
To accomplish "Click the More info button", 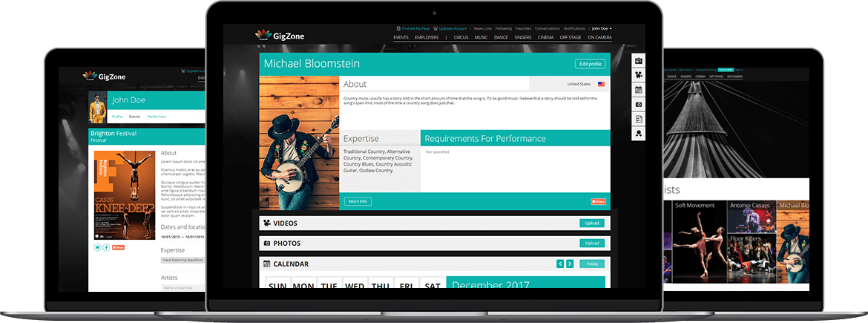I will [358, 201].
